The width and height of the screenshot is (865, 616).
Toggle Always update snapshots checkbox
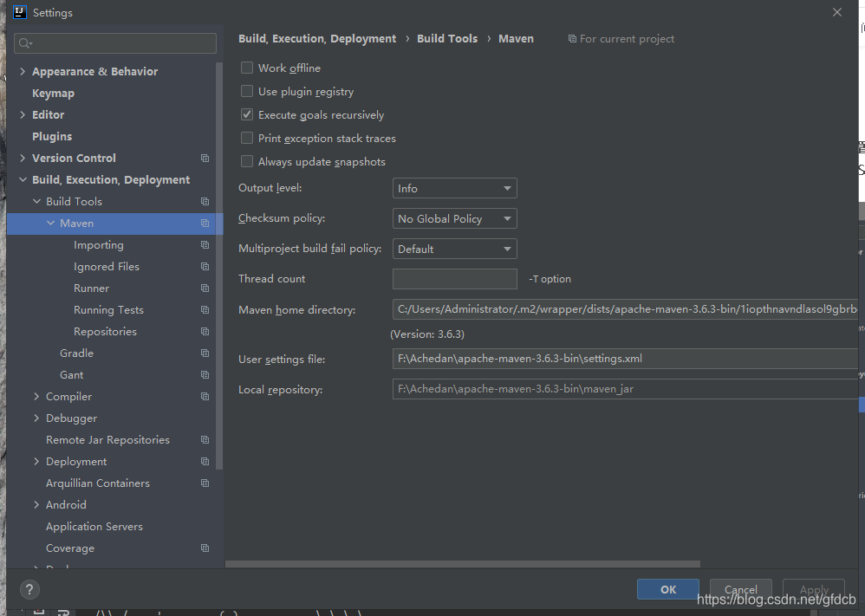pyautogui.click(x=247, y=162)
